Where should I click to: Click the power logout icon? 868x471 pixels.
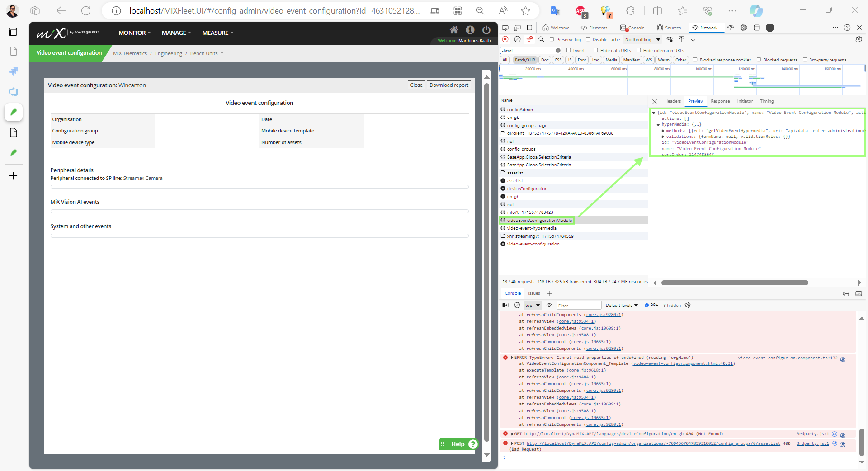click(486, 30)
